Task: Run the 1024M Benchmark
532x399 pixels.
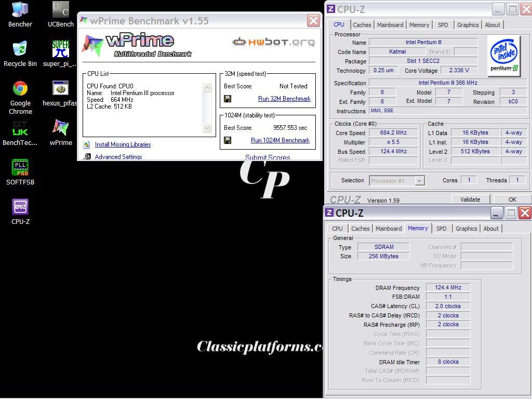Action: point(280,140)
